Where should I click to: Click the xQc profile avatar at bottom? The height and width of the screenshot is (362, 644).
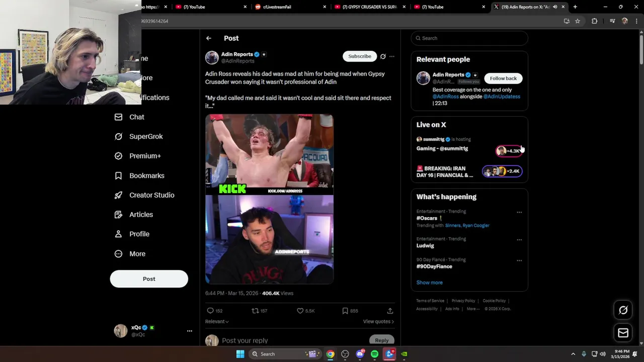(x=121, y=331)
